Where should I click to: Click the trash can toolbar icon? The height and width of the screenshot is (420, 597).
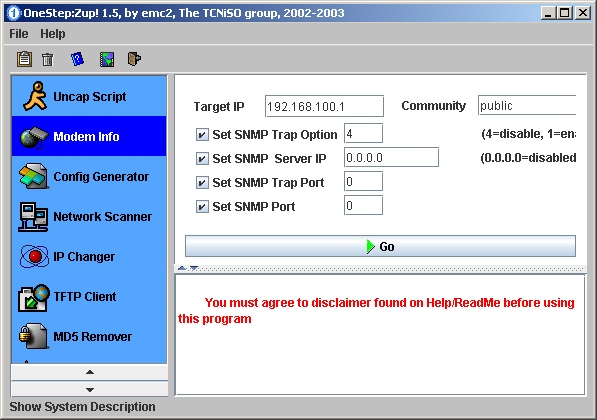(x=48, y=59)
